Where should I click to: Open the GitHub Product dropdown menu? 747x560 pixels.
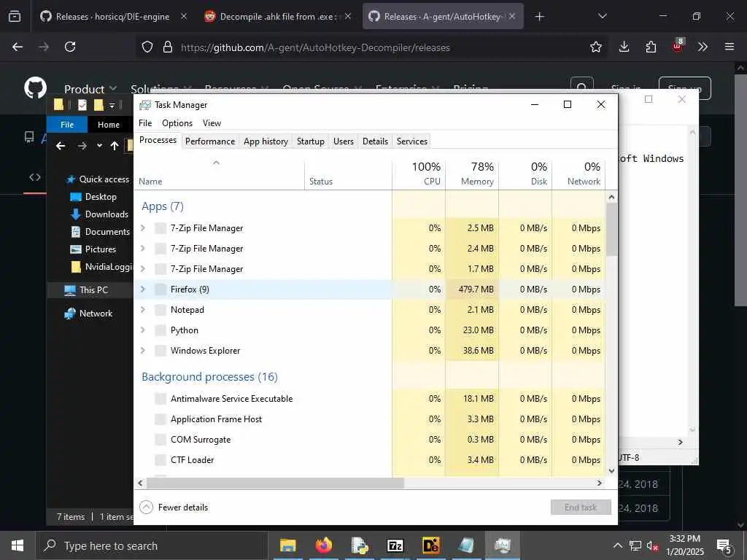(90, 89)
